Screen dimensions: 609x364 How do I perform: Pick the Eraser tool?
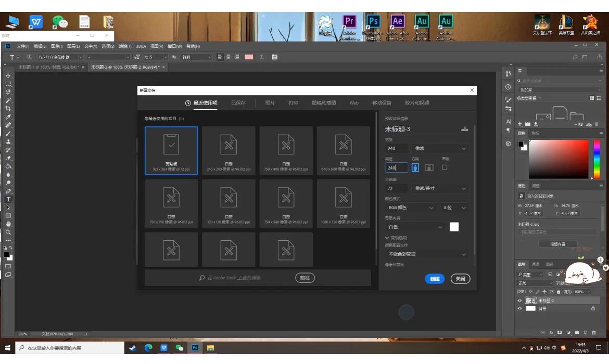8,158
